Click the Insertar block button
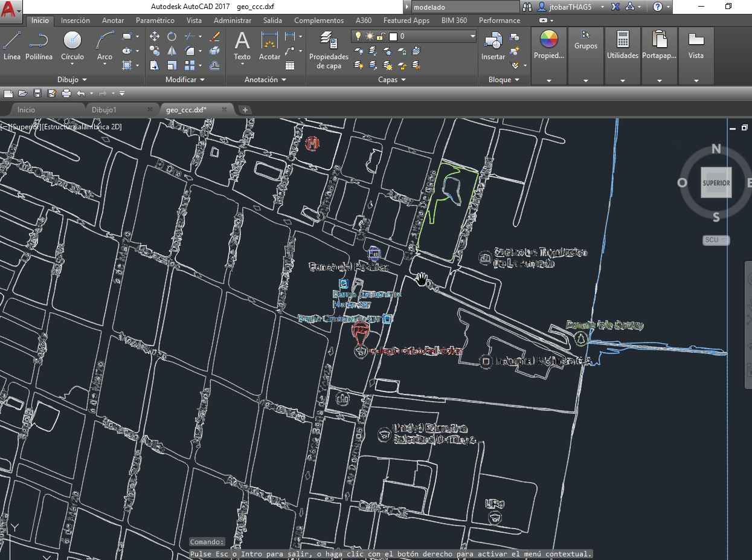Screen dimensions: 752x560 coord(493,46)
